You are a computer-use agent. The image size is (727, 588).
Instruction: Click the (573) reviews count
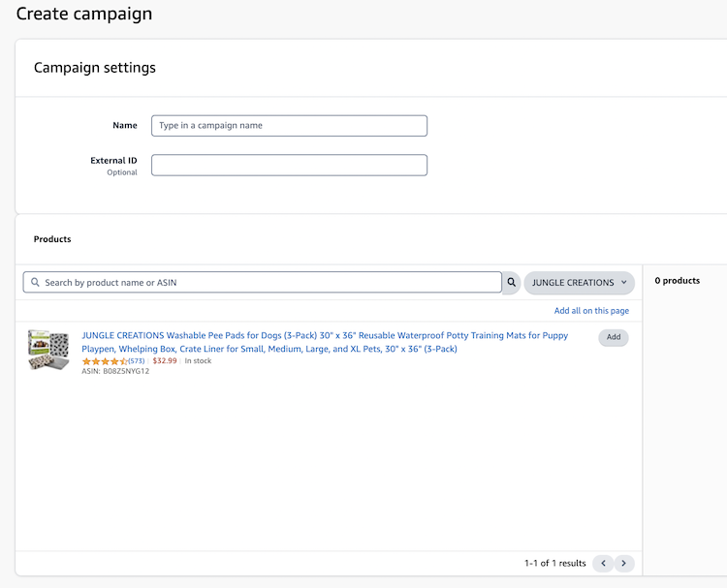pyautogui.click(x=137, y=361)
